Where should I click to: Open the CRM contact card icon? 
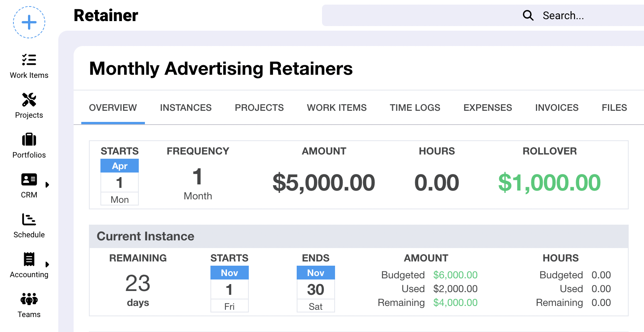(29, 179)
